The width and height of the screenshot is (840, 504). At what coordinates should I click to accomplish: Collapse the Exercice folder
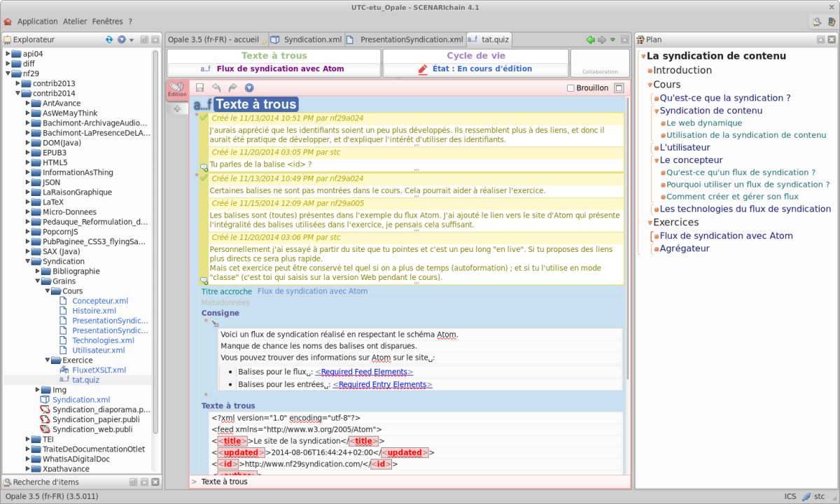click(47, 360)
